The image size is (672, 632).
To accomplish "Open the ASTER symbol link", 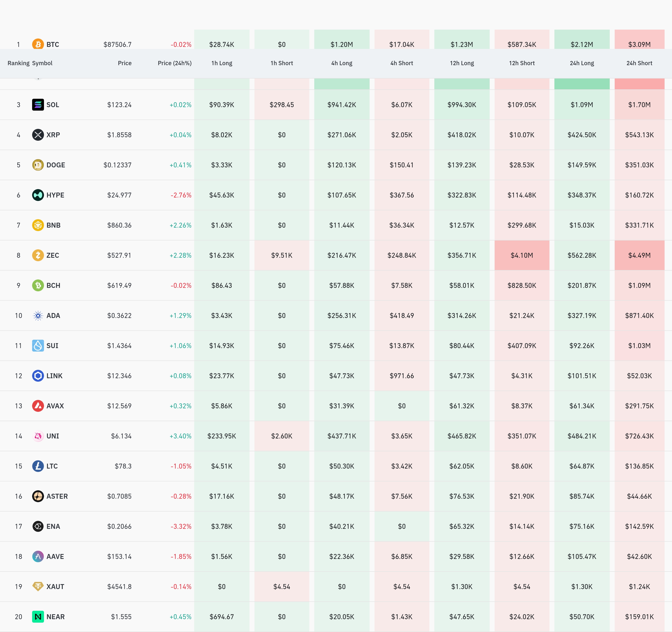I will click(x=57, y=496).
